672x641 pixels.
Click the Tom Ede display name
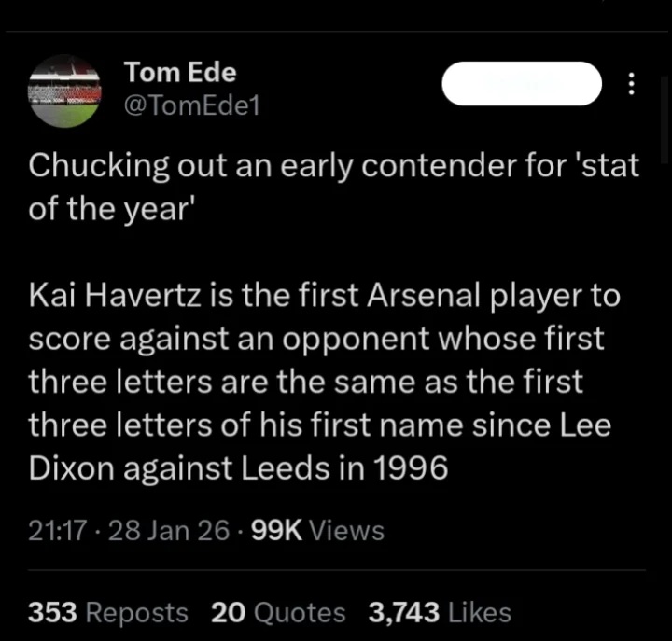coord(180,72)
